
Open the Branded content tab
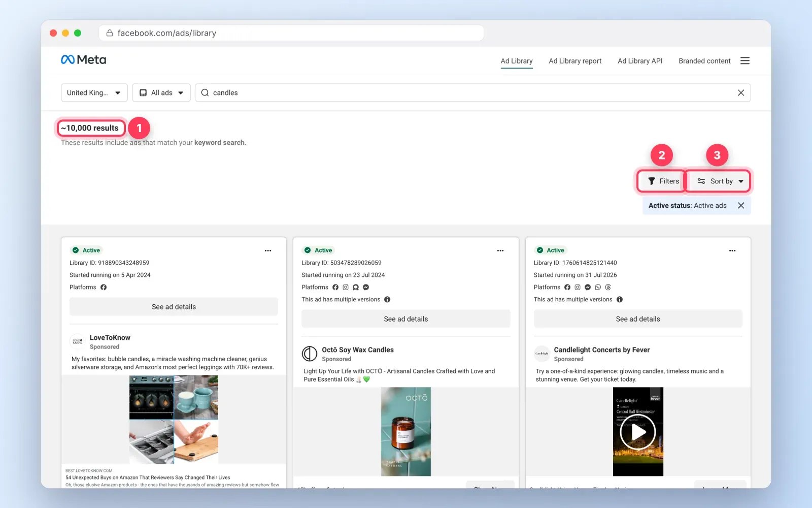tap(704, 61)
